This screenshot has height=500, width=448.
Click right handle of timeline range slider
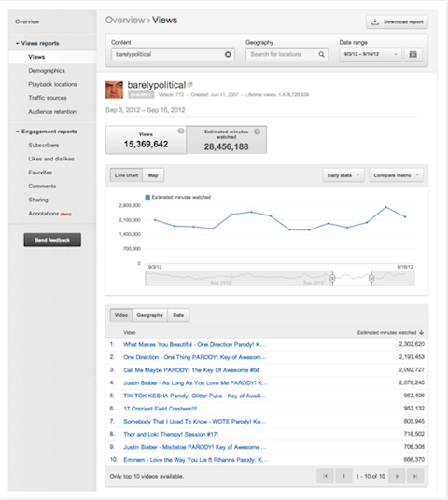371,278
